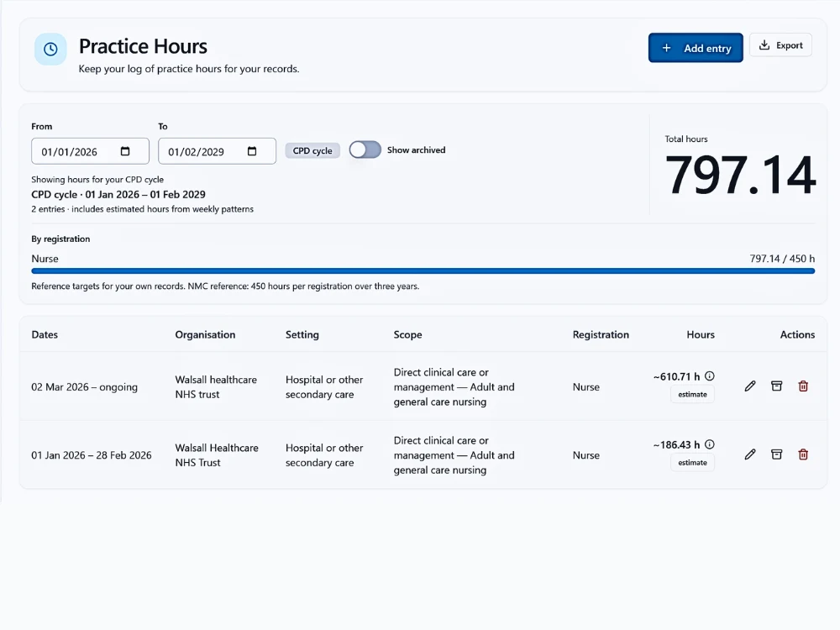Click the download icon in Export
Screen dimensions: 840x630
[x=764, y=45]
